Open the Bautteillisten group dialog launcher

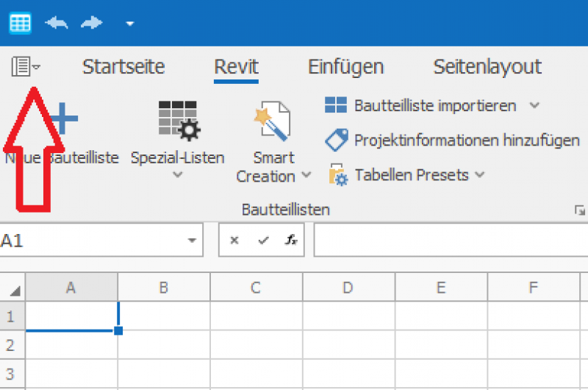pyautogui.click(x=579, y=210)
